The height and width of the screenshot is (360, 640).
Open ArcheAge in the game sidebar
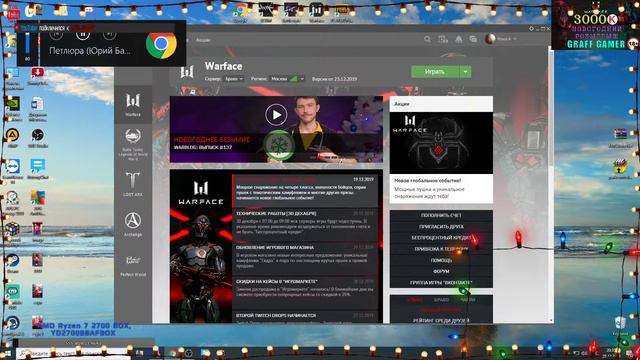pos(133,224)
